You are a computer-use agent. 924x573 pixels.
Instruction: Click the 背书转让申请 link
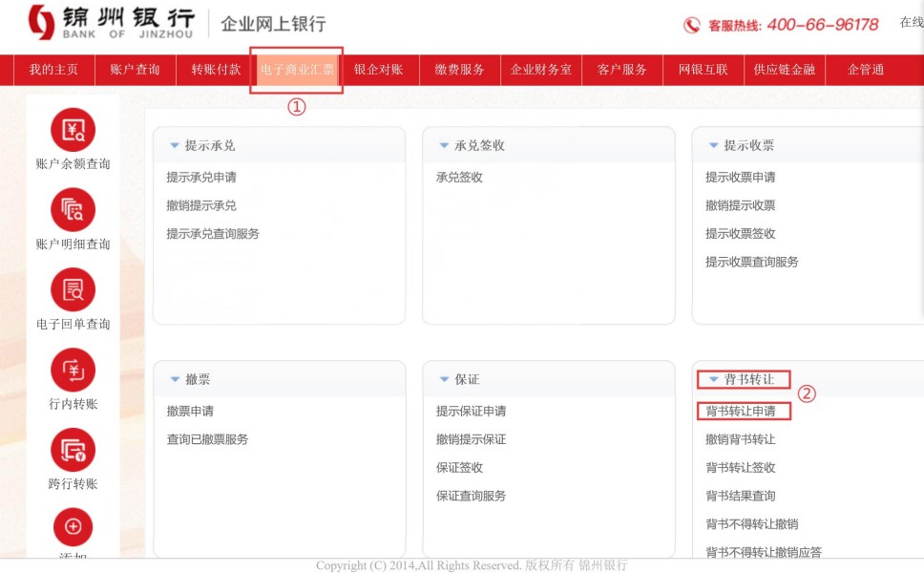click(740, 412)
